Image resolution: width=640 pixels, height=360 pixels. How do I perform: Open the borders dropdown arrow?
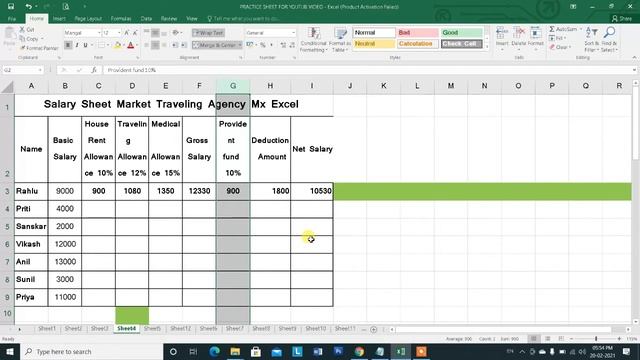(109, 45)
